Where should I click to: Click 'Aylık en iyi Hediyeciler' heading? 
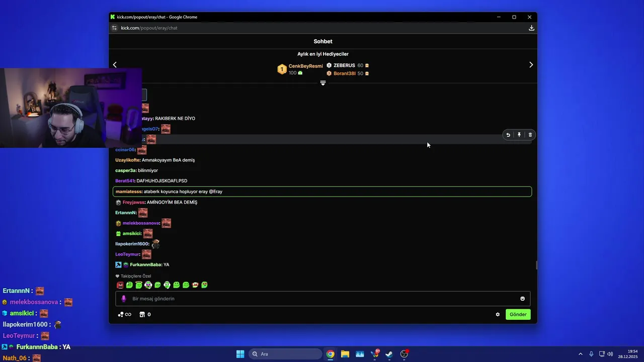coord(323,54)
